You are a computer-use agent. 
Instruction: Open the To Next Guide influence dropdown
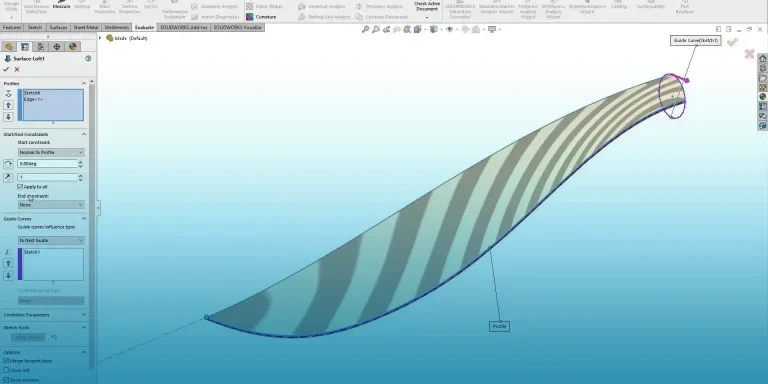tap(51, 240)
